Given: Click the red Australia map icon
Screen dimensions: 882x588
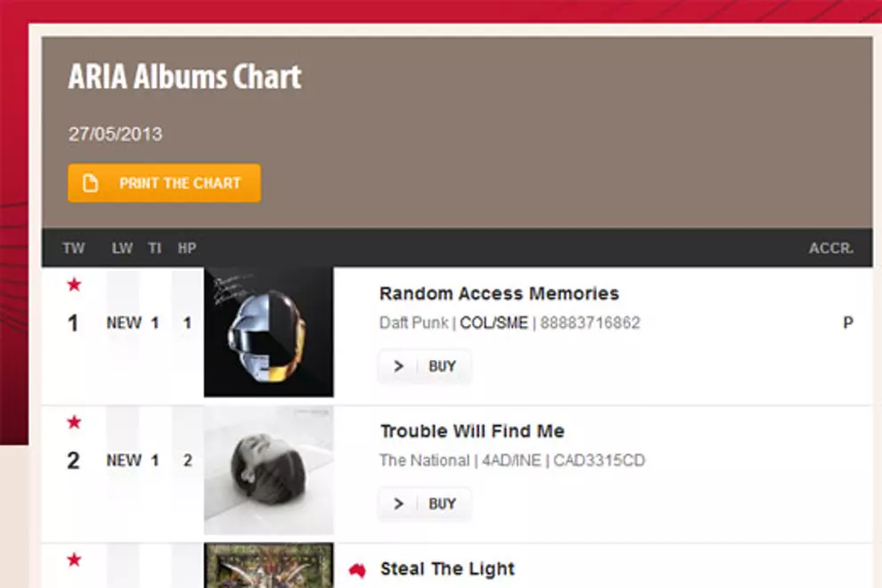Looking at the screenshot, I should pyautogui.click(x=357, y=568).
